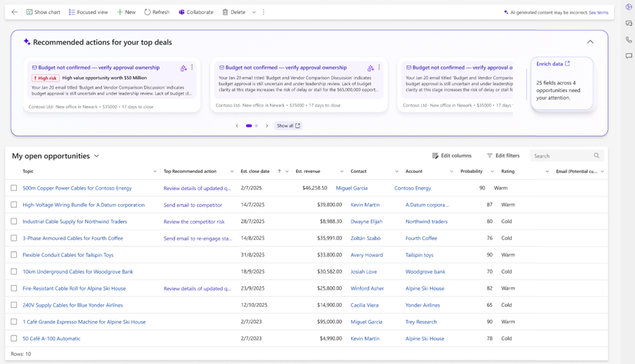This screenshot has width=635, height=364.
Task: Open Review the competitor risk action
Action: click(194, 221)
